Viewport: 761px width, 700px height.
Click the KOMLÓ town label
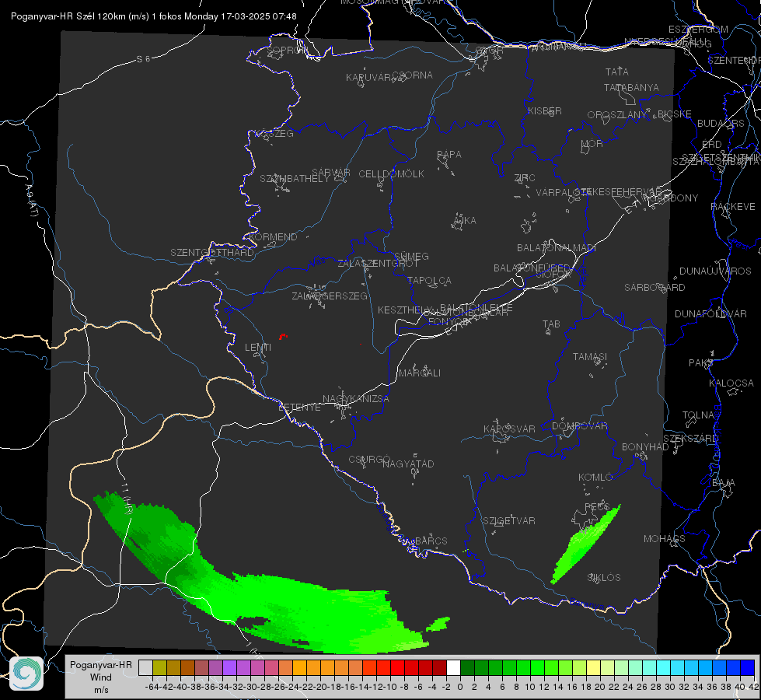pos(595,478)
